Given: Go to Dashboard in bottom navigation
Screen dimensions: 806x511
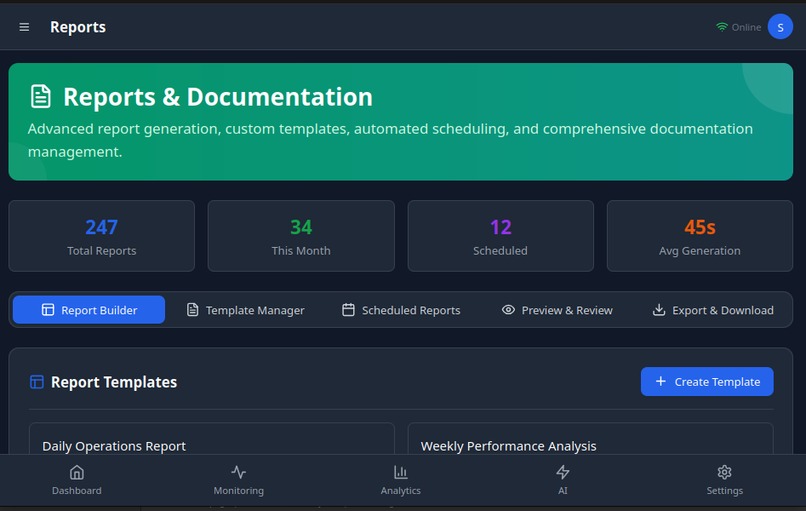Looking at the screenshot, I should (77, 480).
